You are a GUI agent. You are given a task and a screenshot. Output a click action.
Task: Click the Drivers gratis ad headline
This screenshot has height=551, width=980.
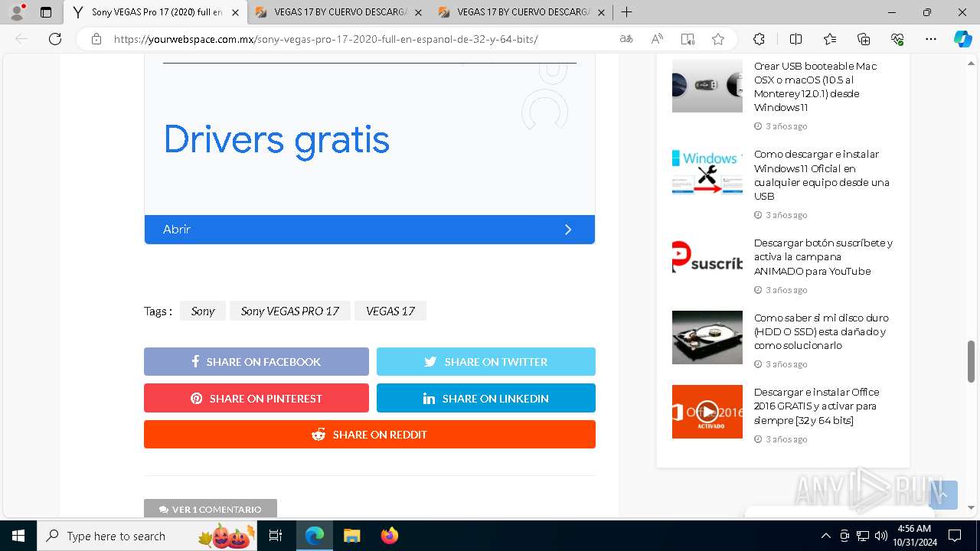tap(276, 140)
